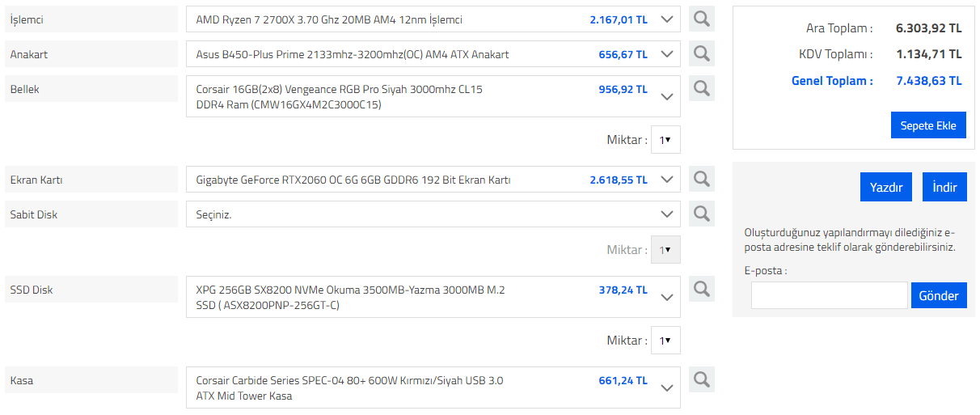Screen dimensions: 980x415
Task: Click the Yazdır button
Action: tap(886, 187)
